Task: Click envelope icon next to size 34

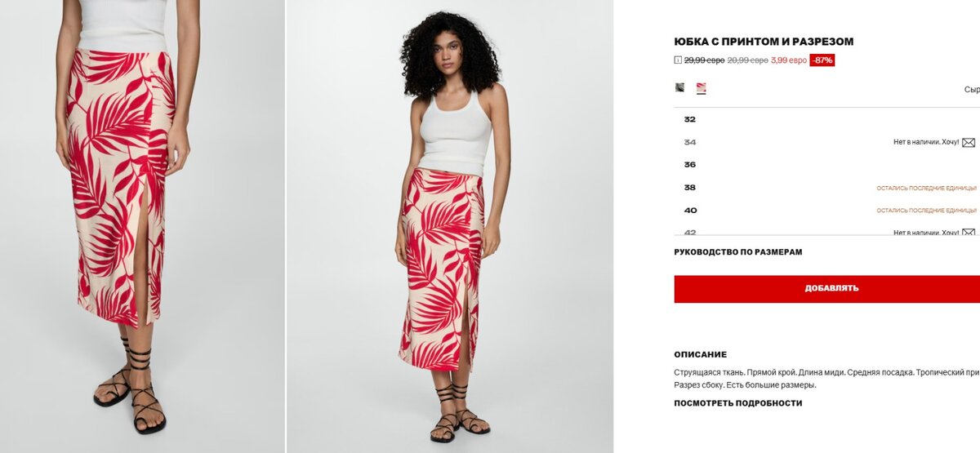Action: (x=969, y=143)
